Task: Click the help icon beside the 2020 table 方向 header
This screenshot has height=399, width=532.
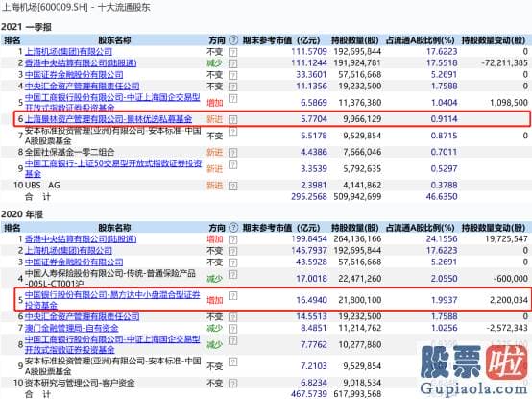Action: pos(233,228)
